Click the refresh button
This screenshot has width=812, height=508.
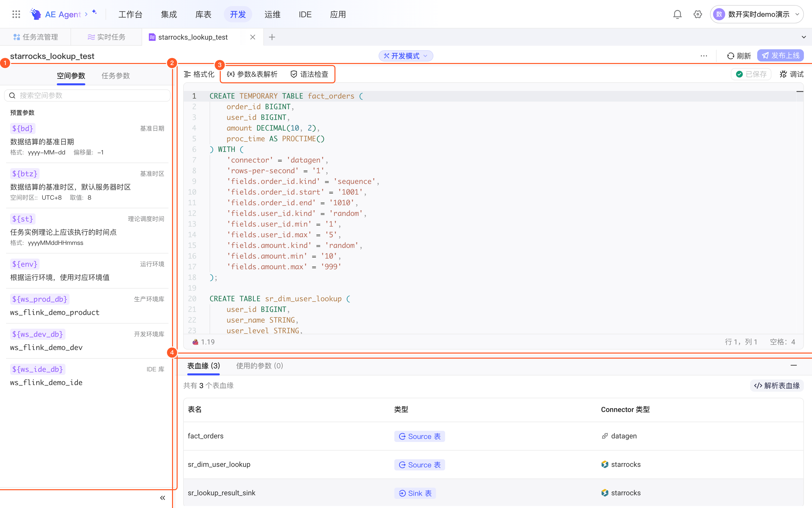click(739, 56)
